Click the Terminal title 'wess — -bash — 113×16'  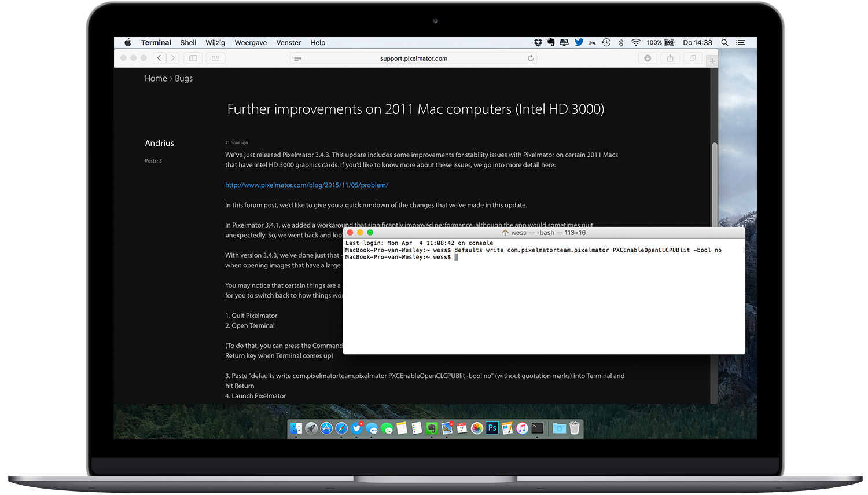point(549,233)
